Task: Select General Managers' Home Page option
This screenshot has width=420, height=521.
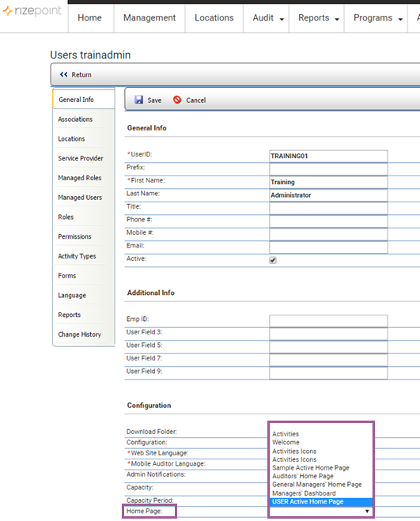Action: coord(317,485)
